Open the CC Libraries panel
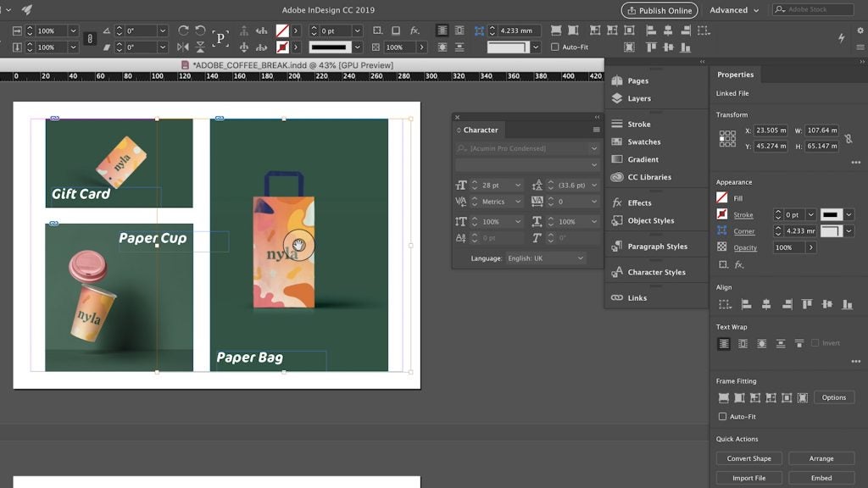 (648, 177)
